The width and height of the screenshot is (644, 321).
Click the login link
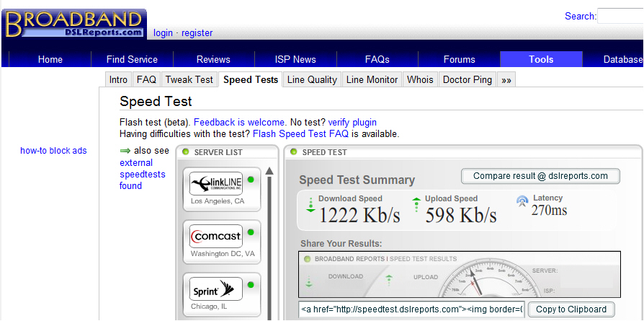(163, 33)
